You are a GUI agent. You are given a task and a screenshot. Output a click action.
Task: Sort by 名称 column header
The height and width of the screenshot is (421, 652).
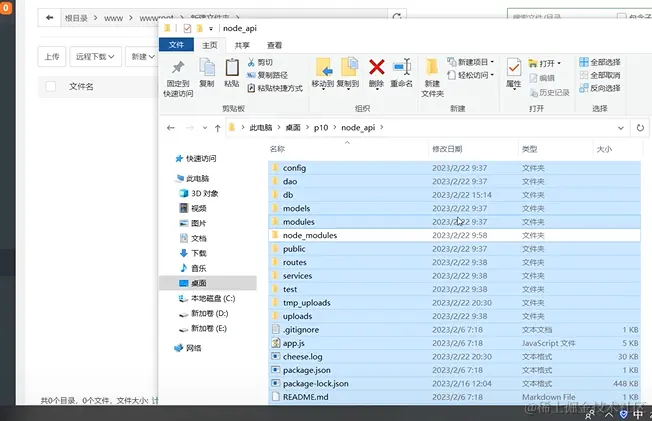(x=277, y=149)
